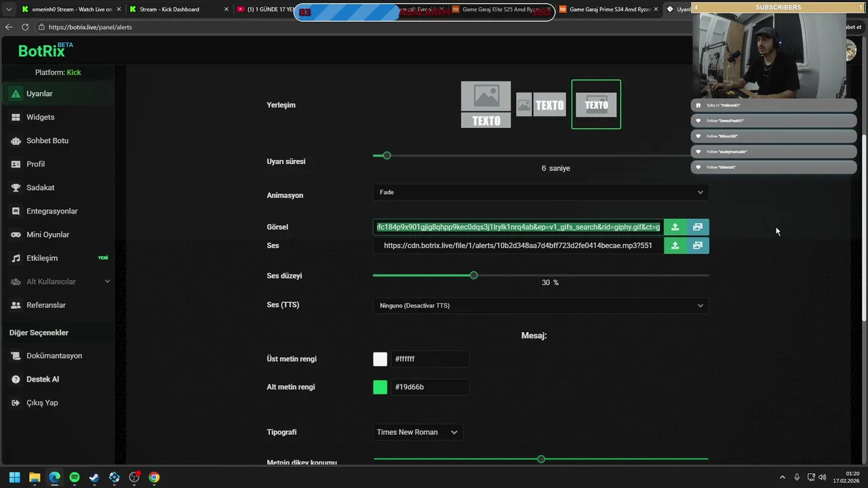Switch to Game Garaj Elite S25 tab

pyautogui.click(x=500, y=9)
